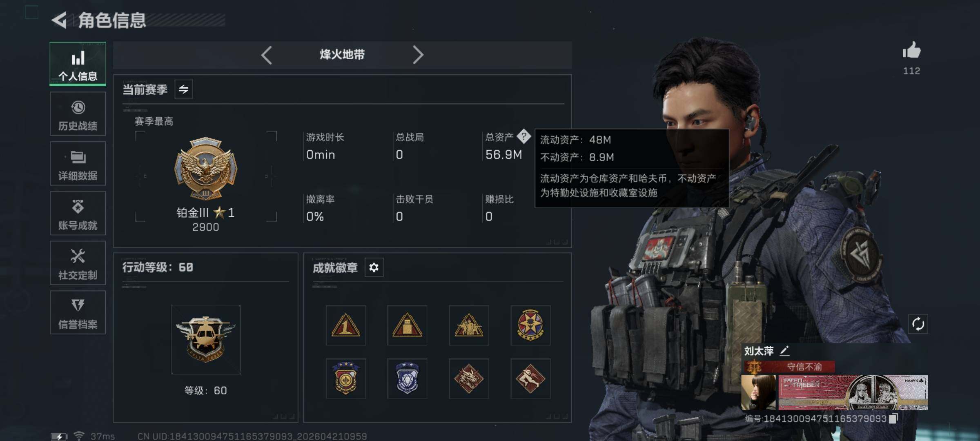Image resolution: width=980 pixels, height=441 pixels.
Task: Open the 社交定制 tab
Action: point(78,263)
